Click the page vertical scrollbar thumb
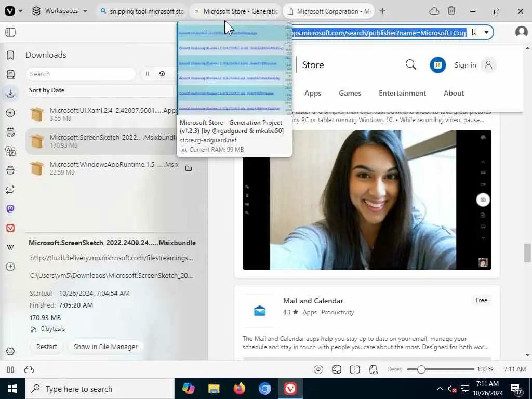The height and width of the screenshot is (399, 532). pos(527,253)
